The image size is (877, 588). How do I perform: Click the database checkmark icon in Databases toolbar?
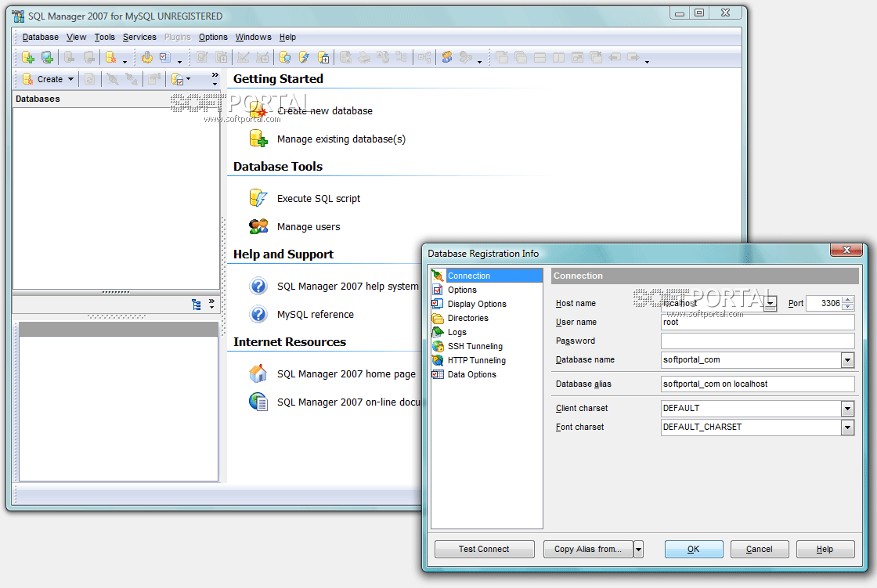[x=177, y=79]
